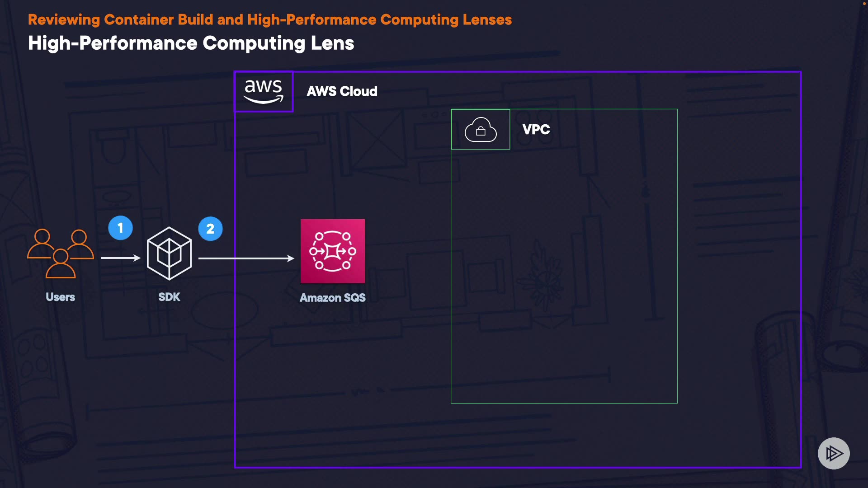This screenshot has height=488, width=868.
Task: Click the Pluralsight play logo
Action: click(x=834, y=453)
